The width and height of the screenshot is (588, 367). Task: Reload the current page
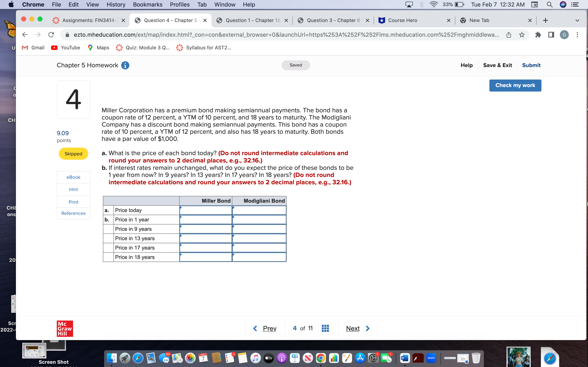(51, 34)
